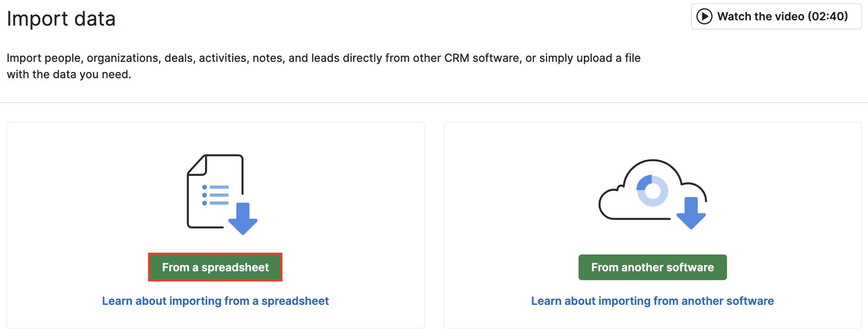Click the bulleted list lines on the document icon
The width and height of the screenshot is (868, 334).
tap(216, 195)
